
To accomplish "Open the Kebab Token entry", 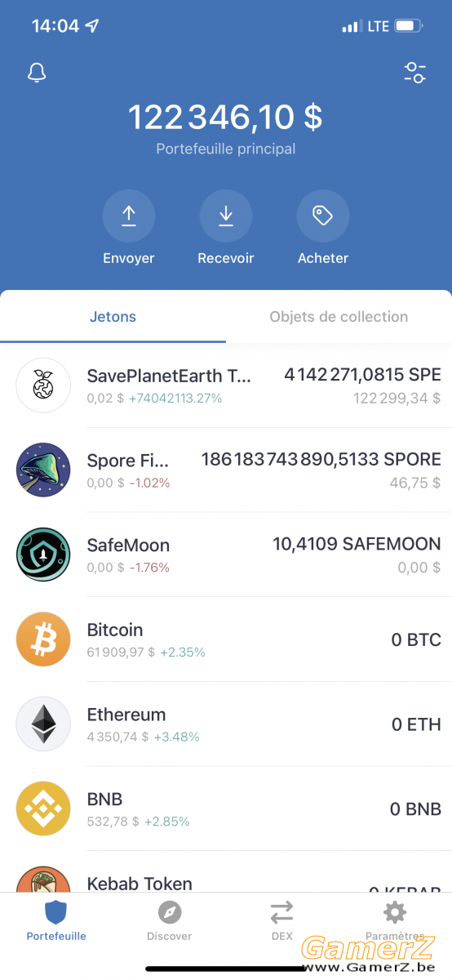I will pos(226,872).
